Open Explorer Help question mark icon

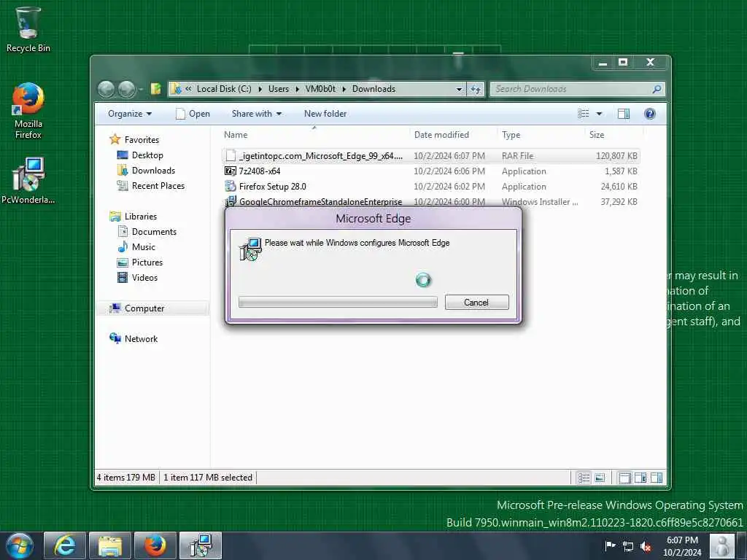650,114
